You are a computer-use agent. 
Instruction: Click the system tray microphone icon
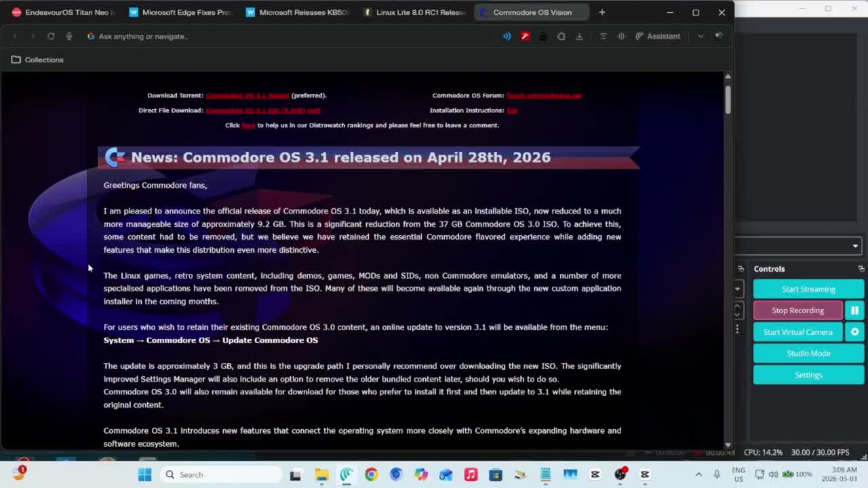point(717,474)
